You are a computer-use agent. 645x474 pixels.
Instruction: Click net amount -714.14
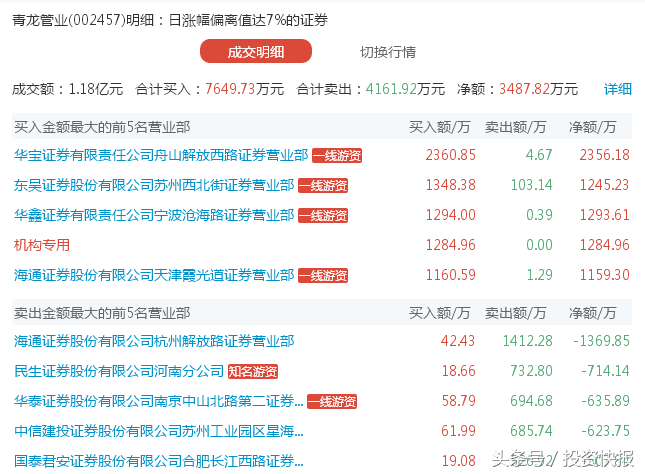(x=605, y=371)
